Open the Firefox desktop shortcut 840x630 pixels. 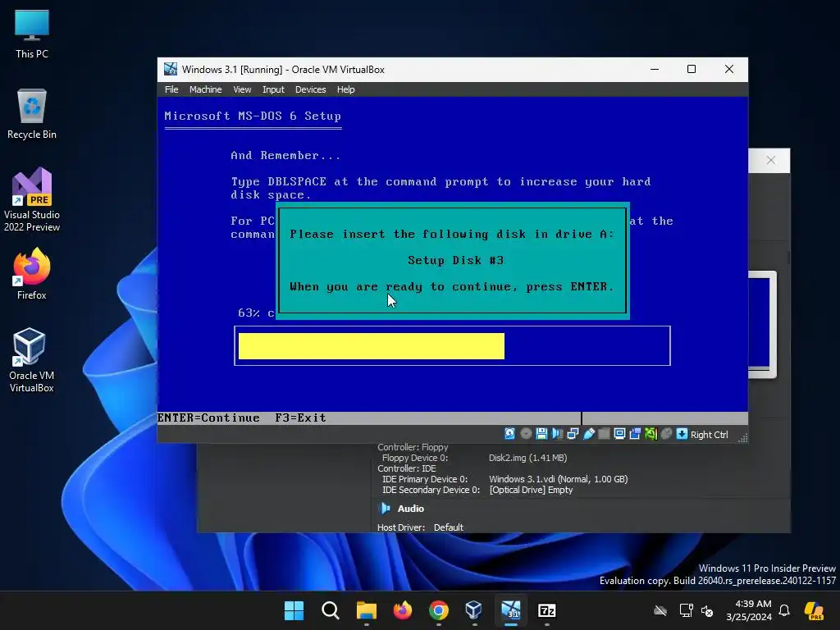tap(32, 274)
